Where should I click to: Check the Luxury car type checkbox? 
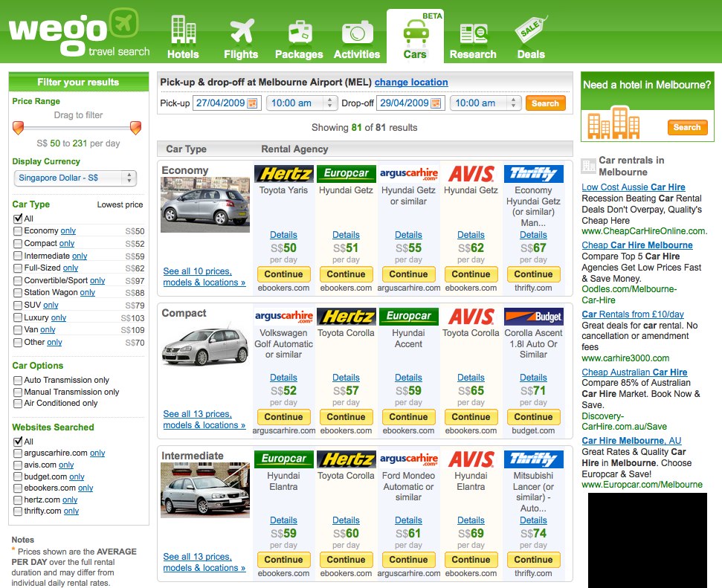18,317
